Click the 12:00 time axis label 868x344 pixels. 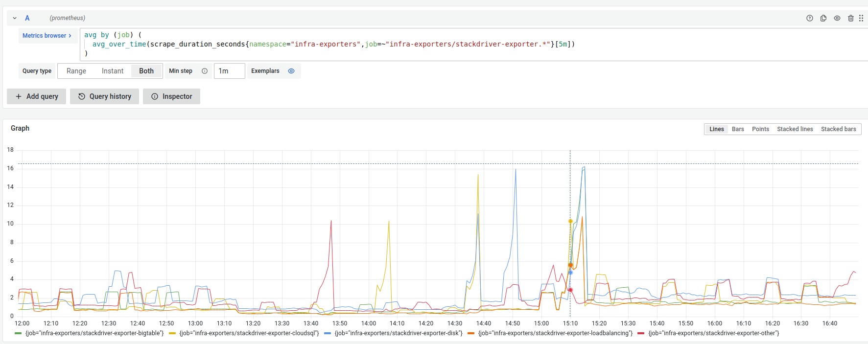(22, 323)
